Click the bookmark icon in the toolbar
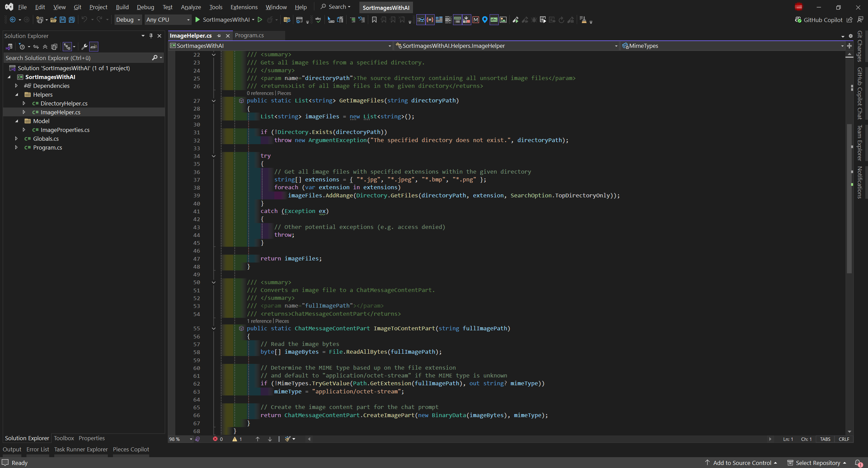Screen dimensions: 868x468 coord(374,20)
